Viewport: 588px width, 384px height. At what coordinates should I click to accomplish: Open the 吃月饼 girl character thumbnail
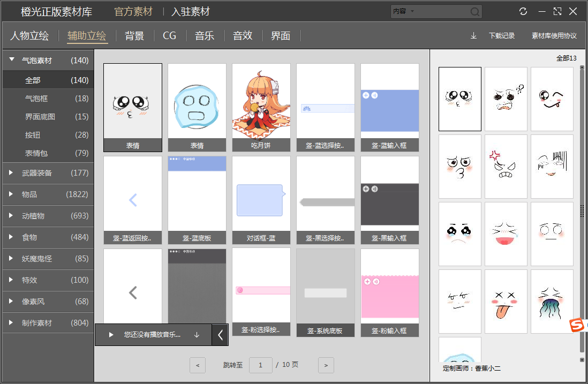pos(261,102)
